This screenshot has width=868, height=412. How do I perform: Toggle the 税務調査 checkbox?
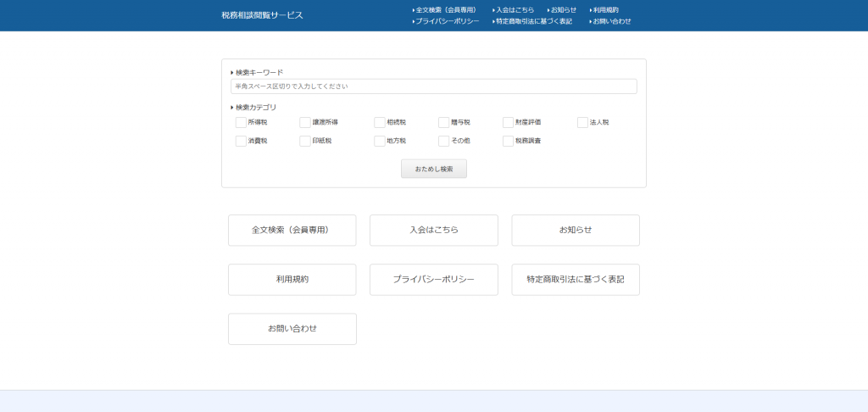tap(509, 142)
